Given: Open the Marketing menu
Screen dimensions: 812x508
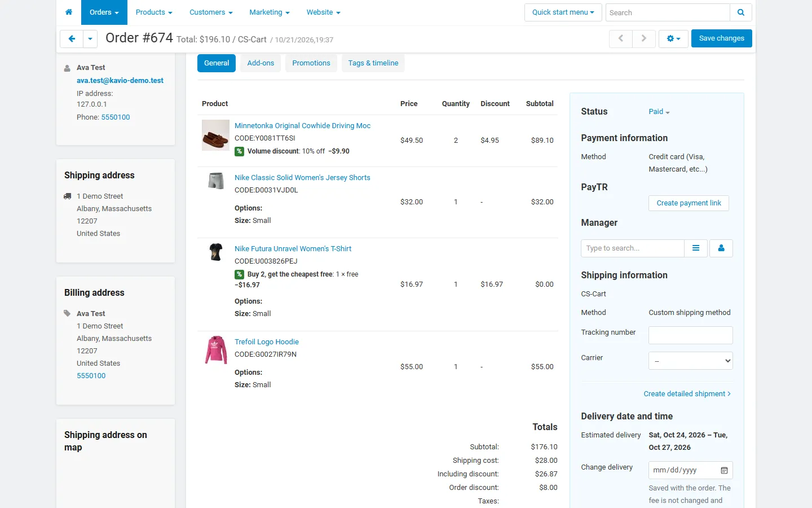Looking at the screenshot, I should point(270,12).
